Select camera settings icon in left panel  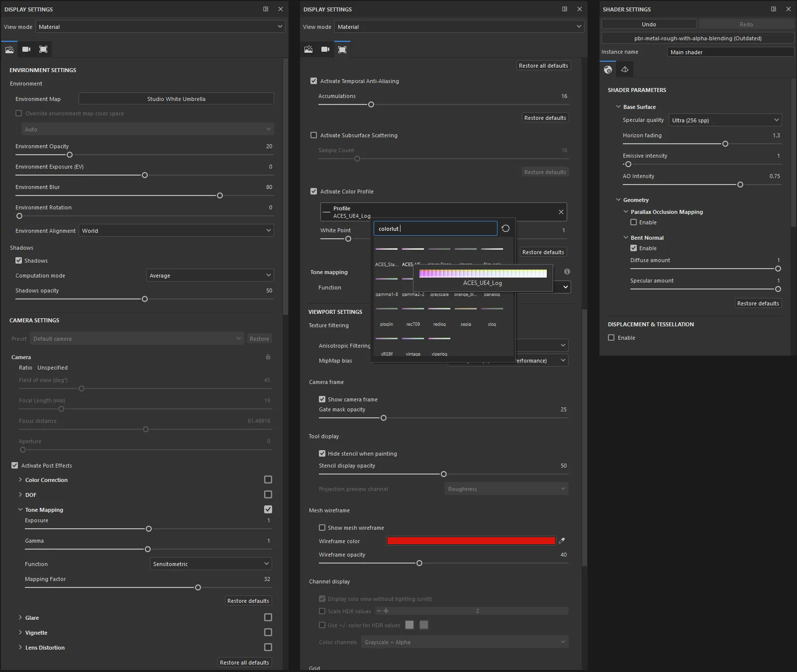coord(26,49)
